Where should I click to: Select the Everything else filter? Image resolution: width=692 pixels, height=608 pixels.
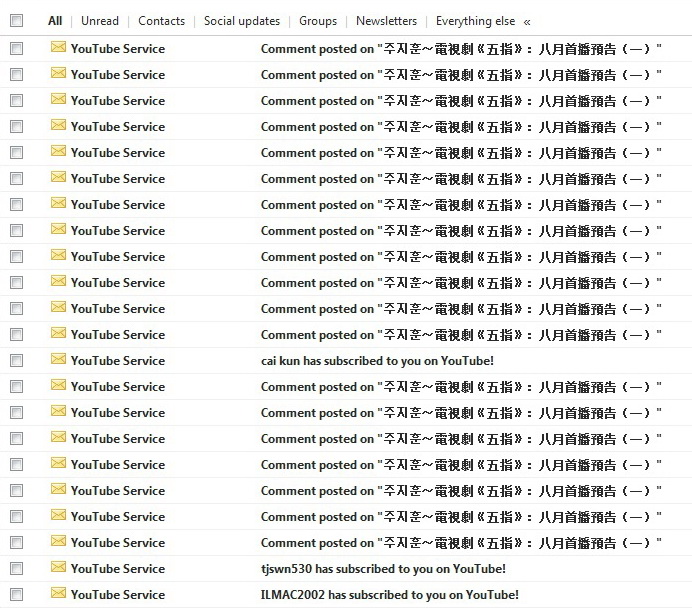coord(475,21)
